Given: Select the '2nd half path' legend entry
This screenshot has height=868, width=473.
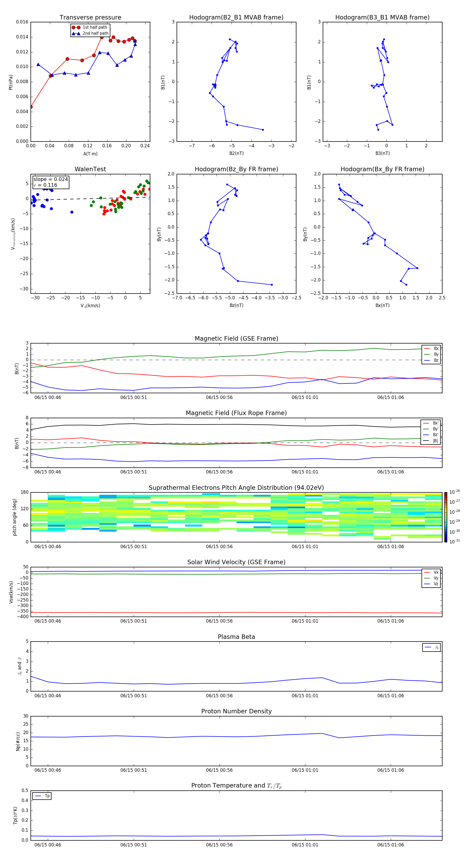Looking at the screenshot, I should tap(90, 33).
